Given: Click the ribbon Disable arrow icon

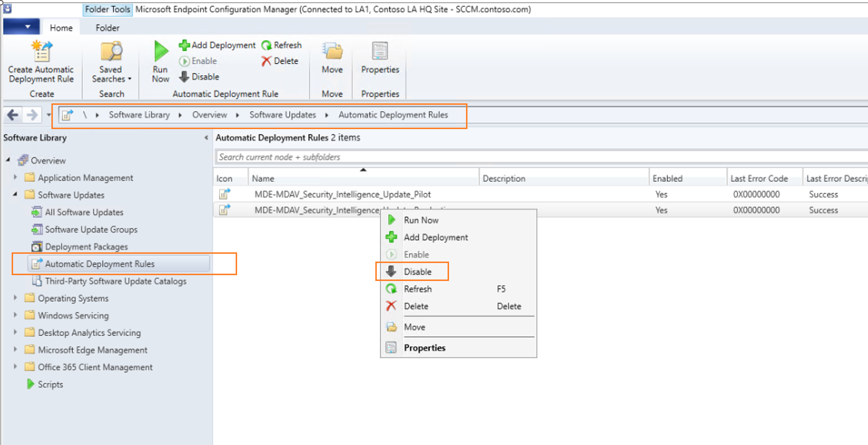Looking at the screenshot, I should pyautogui.click(x=184, y=77).
